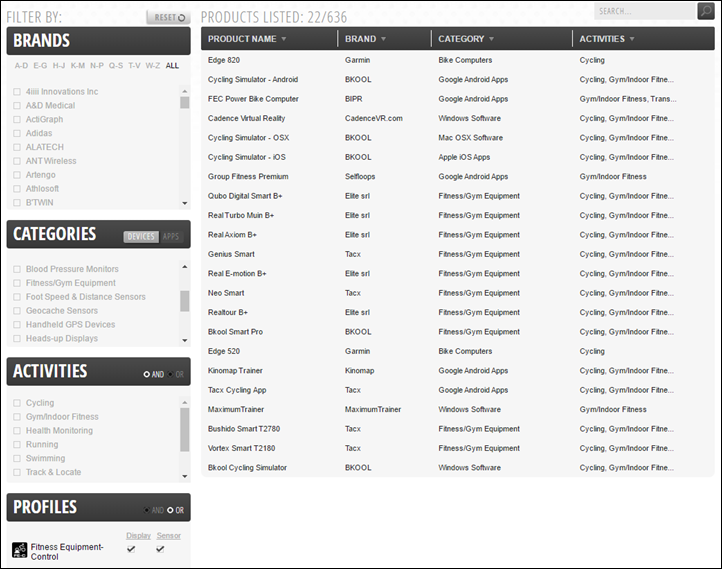The image size is (722, 569).
Task: Enable the Cycling activity checkbox
Action: [16, 403]
